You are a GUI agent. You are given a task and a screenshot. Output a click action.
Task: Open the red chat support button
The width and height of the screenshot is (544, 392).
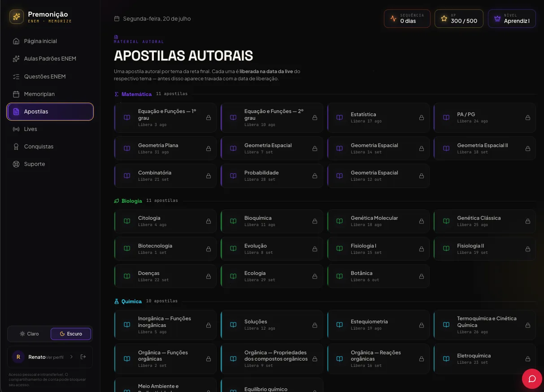(x=532, y=379)
